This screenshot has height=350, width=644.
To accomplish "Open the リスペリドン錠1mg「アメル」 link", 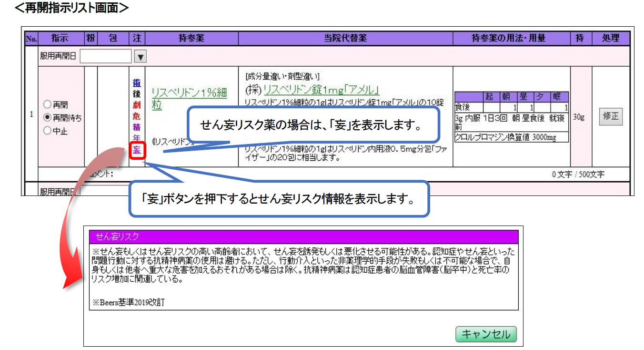I will click(x=321, y=90).
